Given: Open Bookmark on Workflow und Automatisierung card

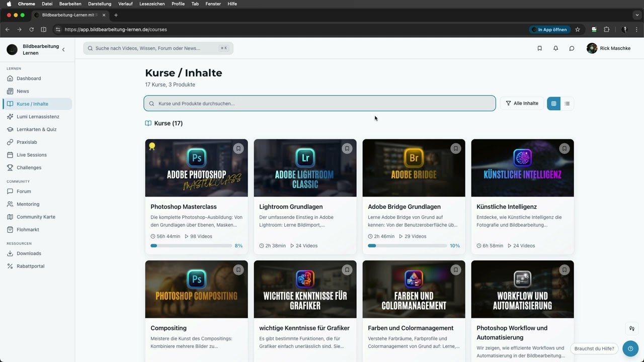Looking at the screenshot, I should pyautogui.click(x=565, y=269).
